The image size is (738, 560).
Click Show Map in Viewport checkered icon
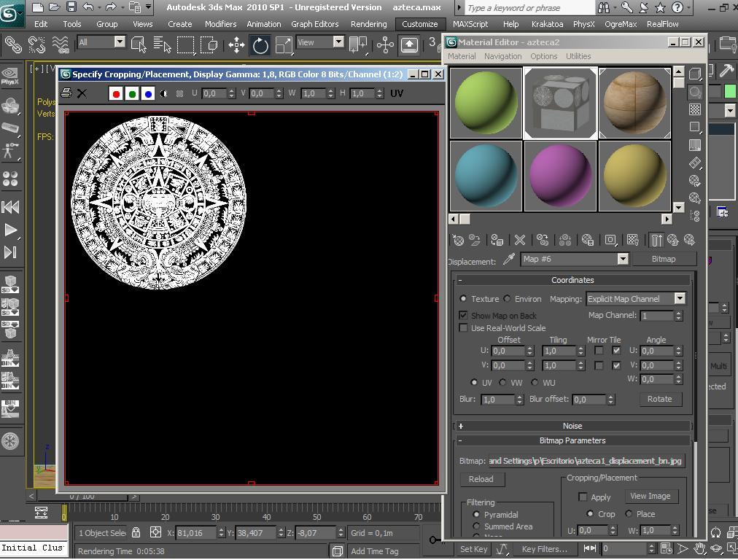632,241
